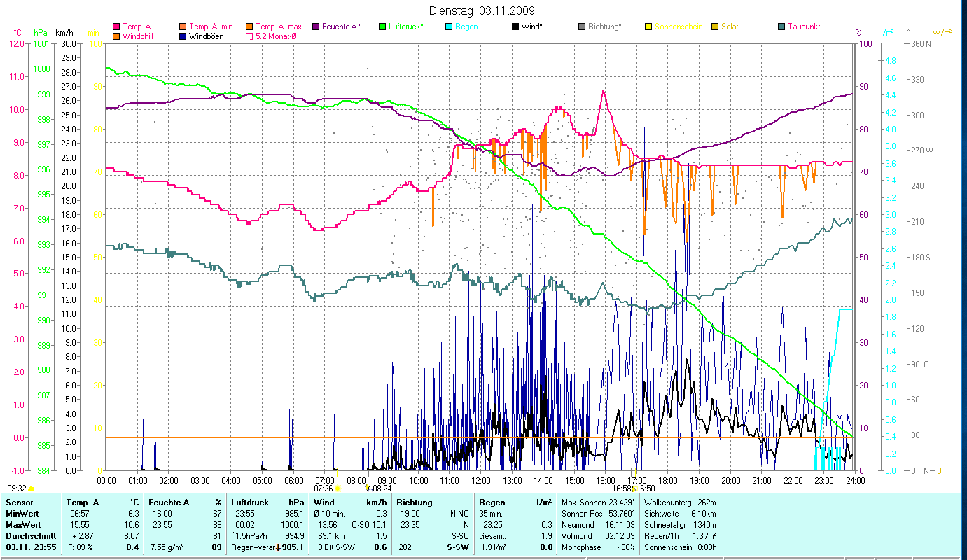Click the yellow icon beside 09:32
The height and width of the screenshot is (560, 967).
pyautogui.click(x=32, y=489)
